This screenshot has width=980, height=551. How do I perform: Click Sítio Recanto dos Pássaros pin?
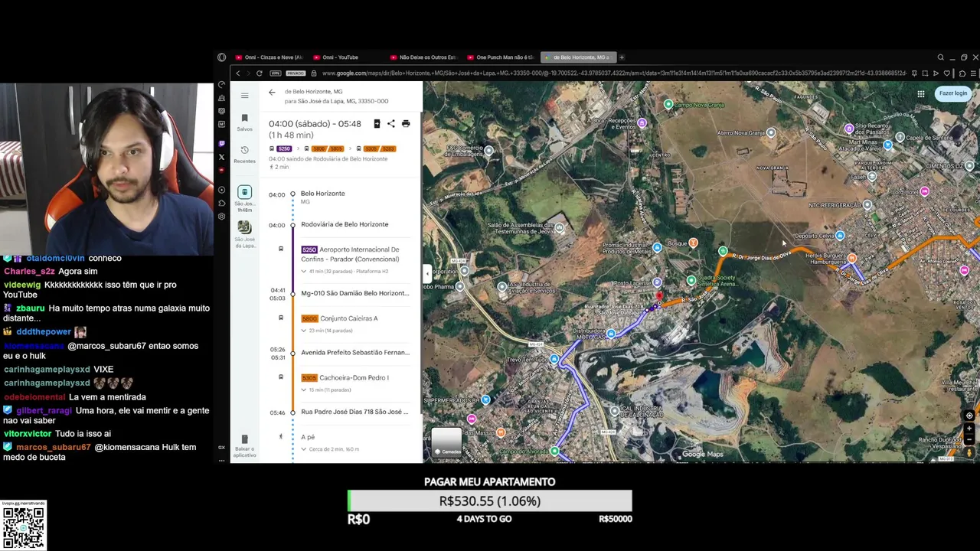pos(848,129)
